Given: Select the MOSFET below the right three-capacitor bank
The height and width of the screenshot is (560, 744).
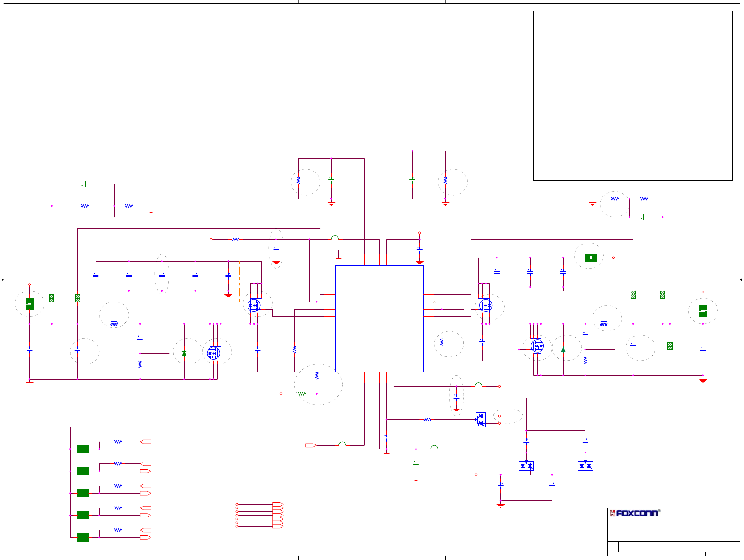Looking at the screenshot, I should (486, 306).
